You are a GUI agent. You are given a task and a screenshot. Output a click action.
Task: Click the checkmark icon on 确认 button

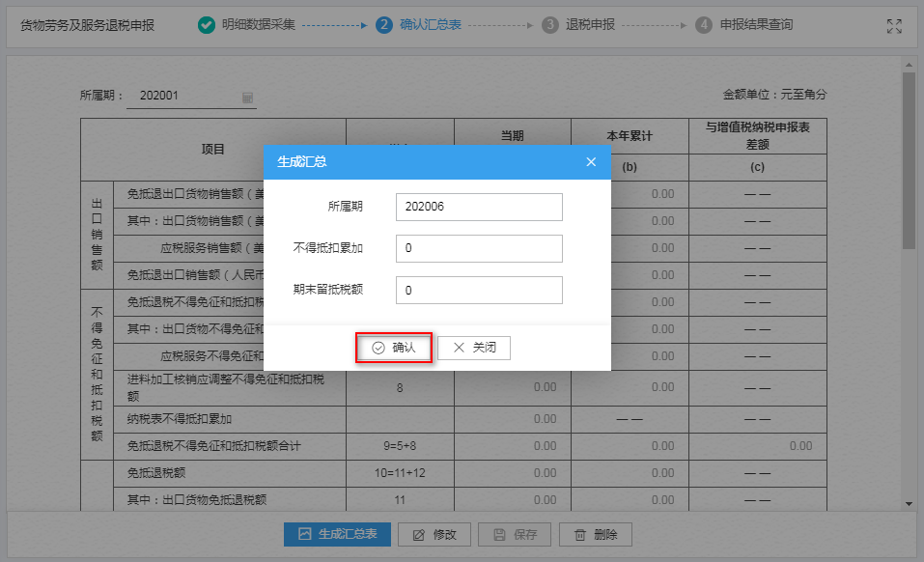[378, 349]
